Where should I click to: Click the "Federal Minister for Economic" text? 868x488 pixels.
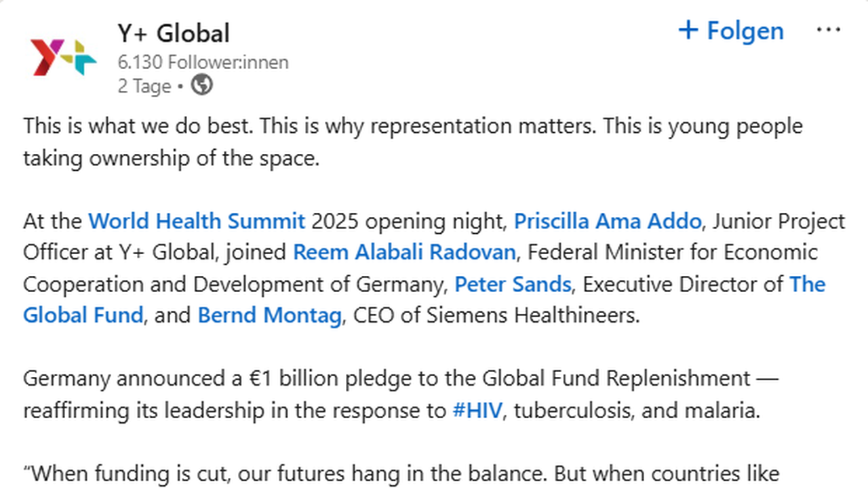pos(673,253)
